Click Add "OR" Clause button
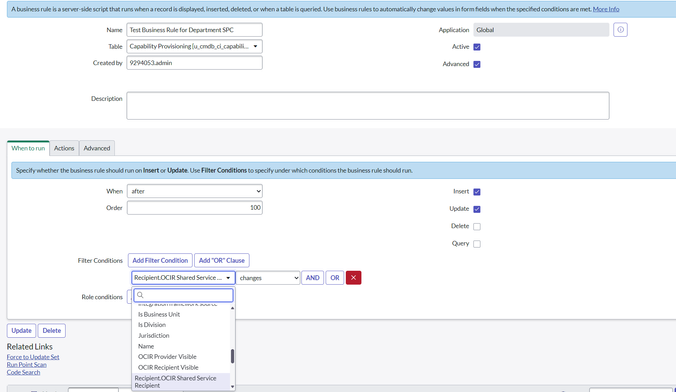 click(222, 260)
